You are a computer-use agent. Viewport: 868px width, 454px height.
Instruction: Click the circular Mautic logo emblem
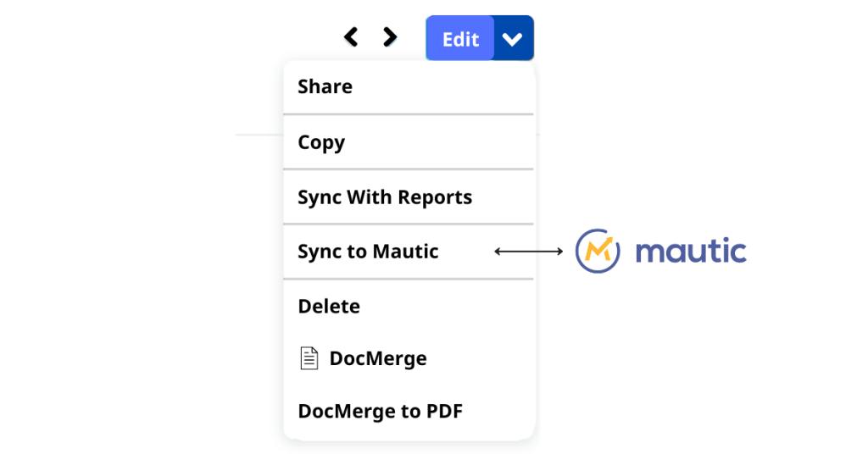coord(598,251)
